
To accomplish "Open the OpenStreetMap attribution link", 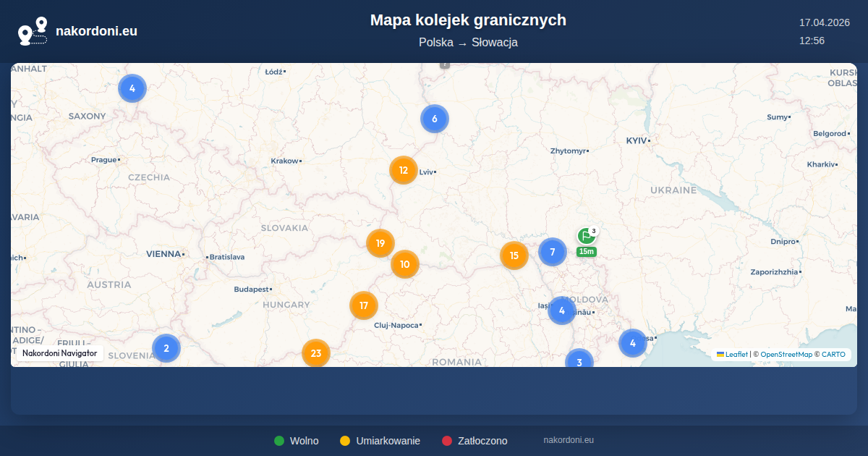I will 786,355.
